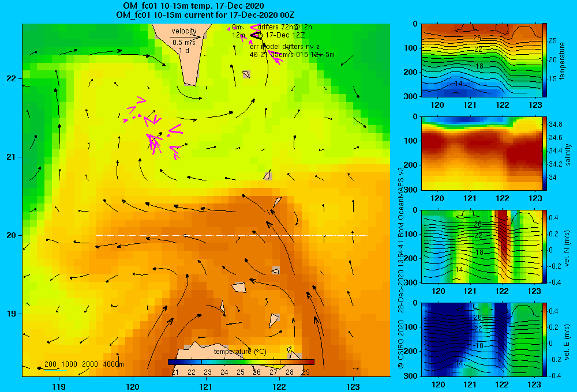Viewport: 577px width, 392px height.
Task: Click longitude label 123 on main map
Action: (353, 386)
